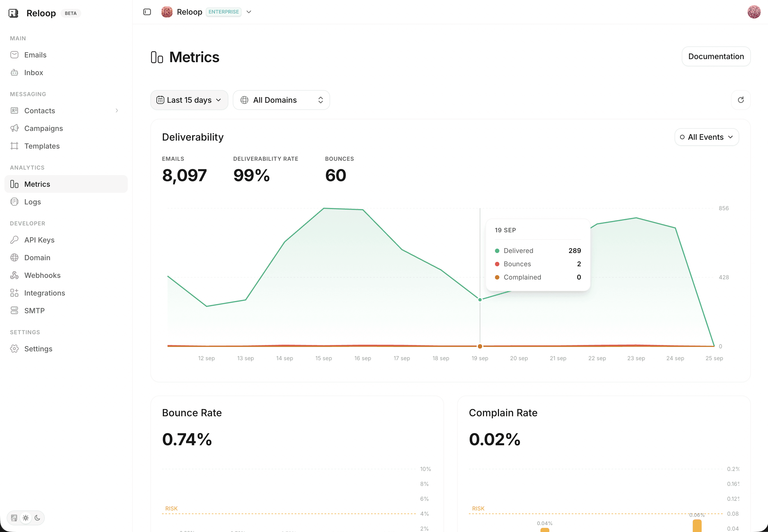
Task: Open the All Domains selector
Action: pos(281,100)
